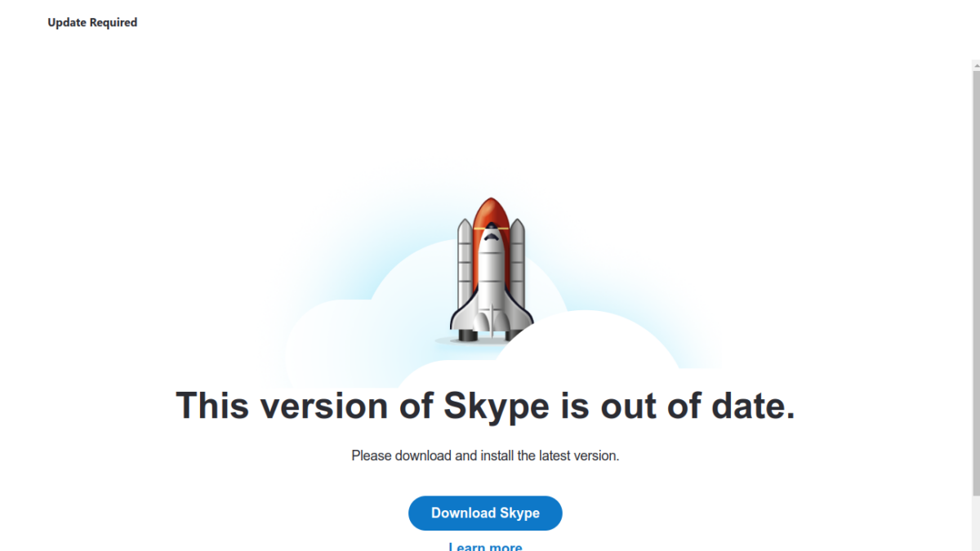Click the words 'latest version' in the message
This screenshot has width=980, height=551.
point(578,455)
